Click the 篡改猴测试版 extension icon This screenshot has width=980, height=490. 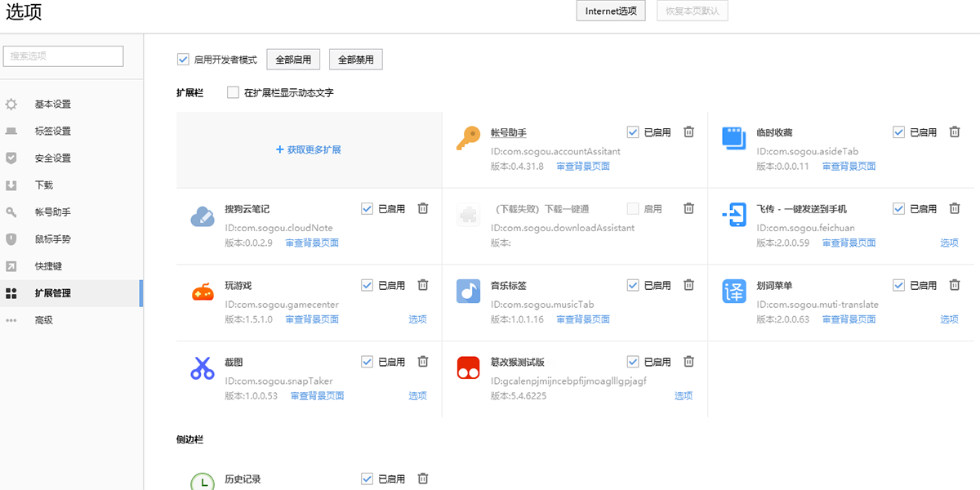coord(468,368)
